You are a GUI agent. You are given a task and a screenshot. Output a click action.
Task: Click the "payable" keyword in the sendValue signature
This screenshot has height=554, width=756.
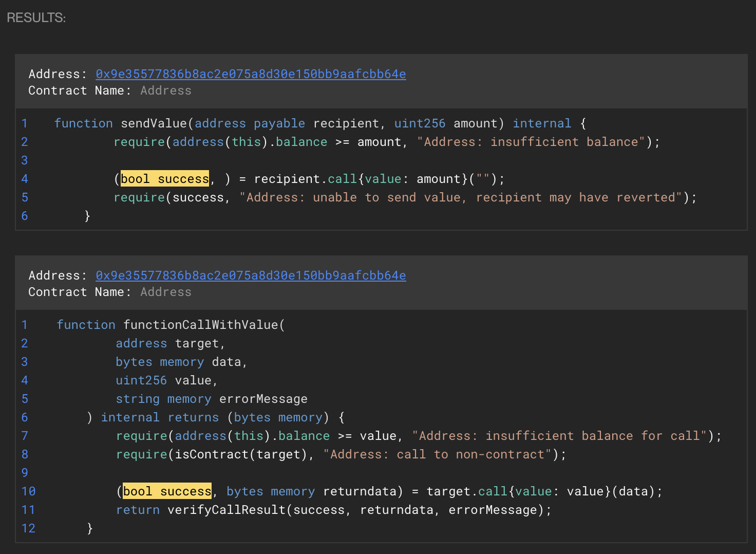[x=279, y=123]
